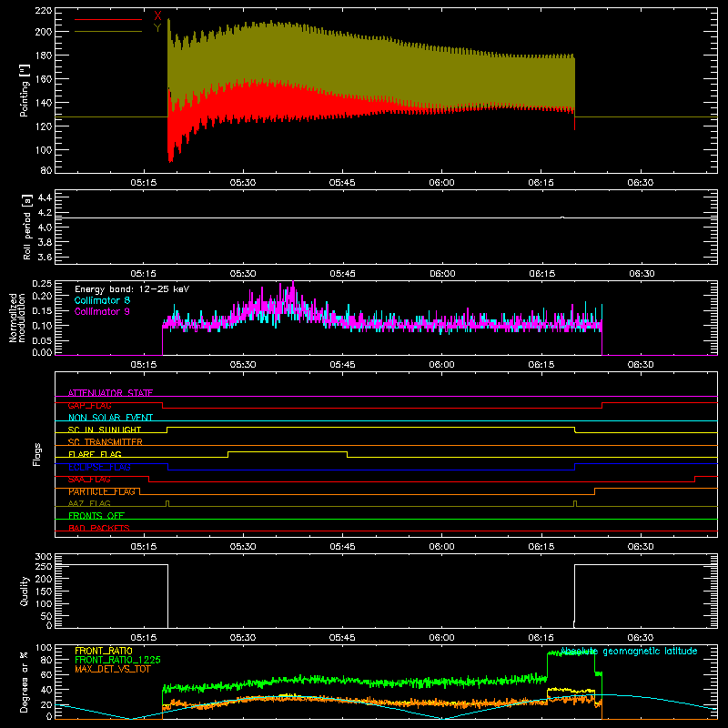This screenshot has height=728, width=728.
Task: Click the 05:15 tick label under the Pointing plot
Action: (144, 183)
